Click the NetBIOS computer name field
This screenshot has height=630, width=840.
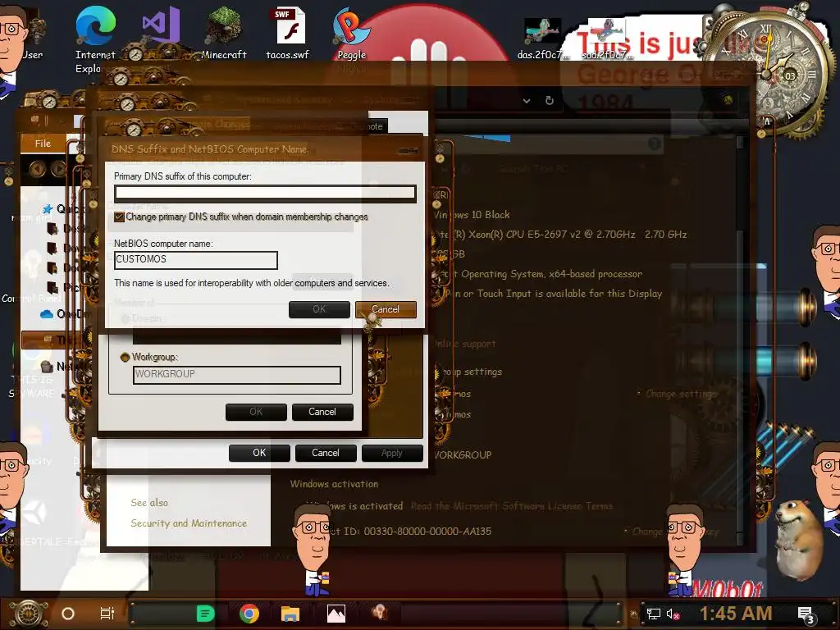pos(195,260)
